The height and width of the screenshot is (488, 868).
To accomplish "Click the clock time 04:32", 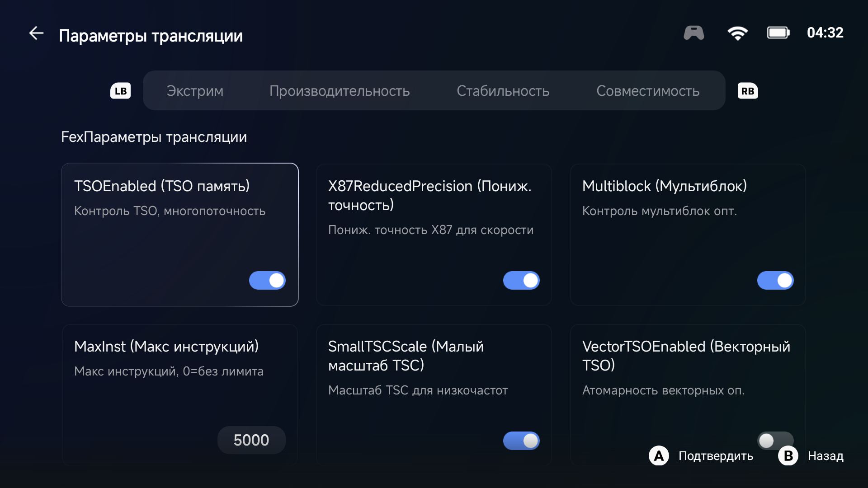I will point(825,33).
